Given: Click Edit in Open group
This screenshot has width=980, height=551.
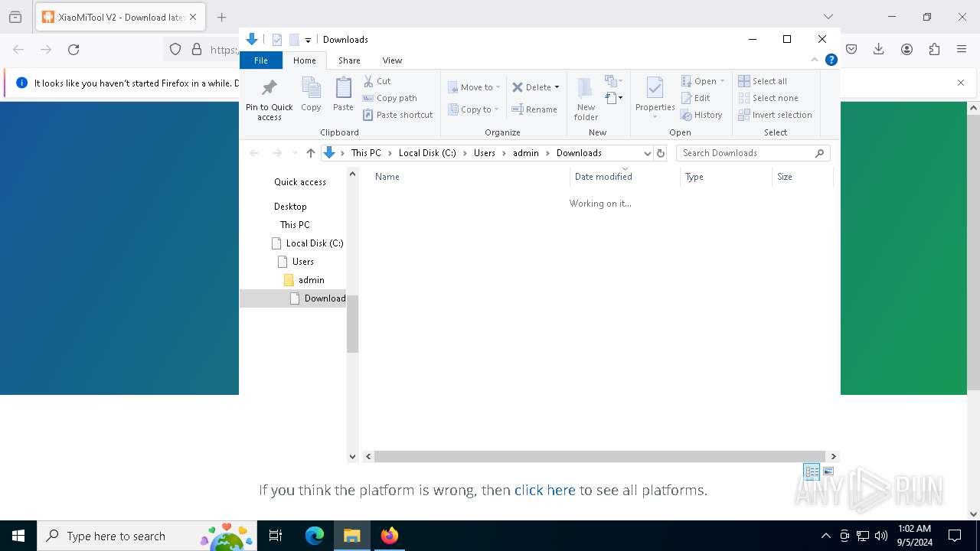Looking at the screenshot, I should click(x=696, y=98).
